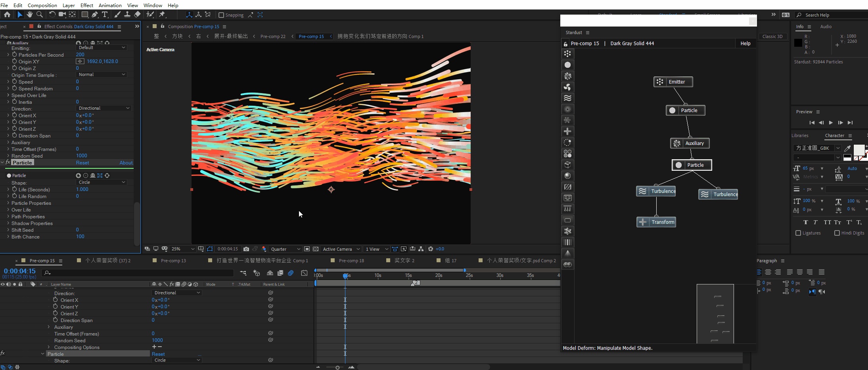The width and height of the screenshot is (868, 370).
Task: Open the Composition menu
Action: coord(42,5)
